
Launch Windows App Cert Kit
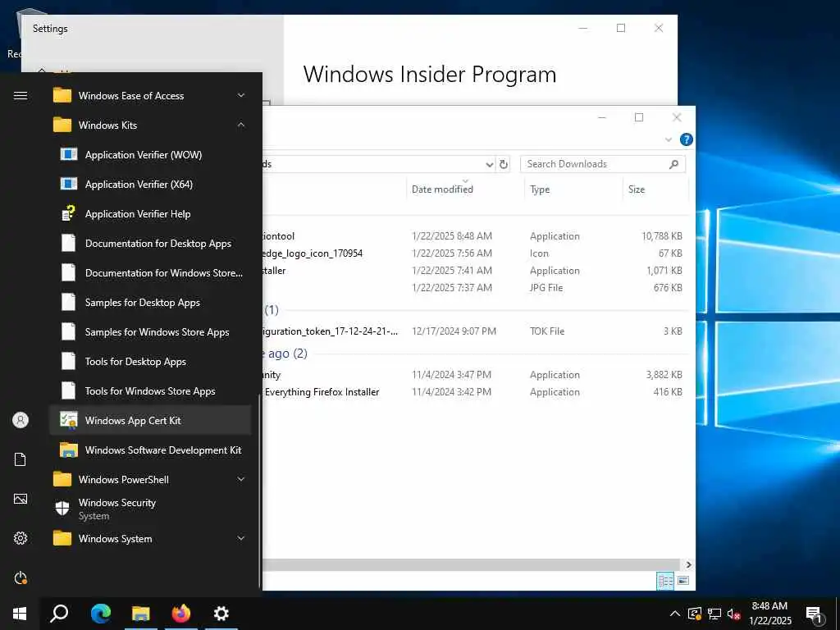[x=149, y=421]
